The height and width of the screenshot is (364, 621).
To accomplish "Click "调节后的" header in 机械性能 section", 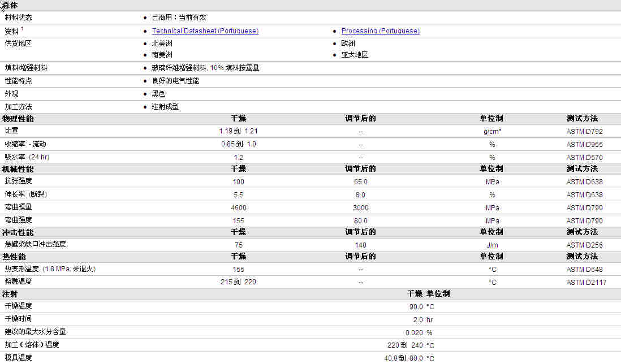I will (360, 168).
